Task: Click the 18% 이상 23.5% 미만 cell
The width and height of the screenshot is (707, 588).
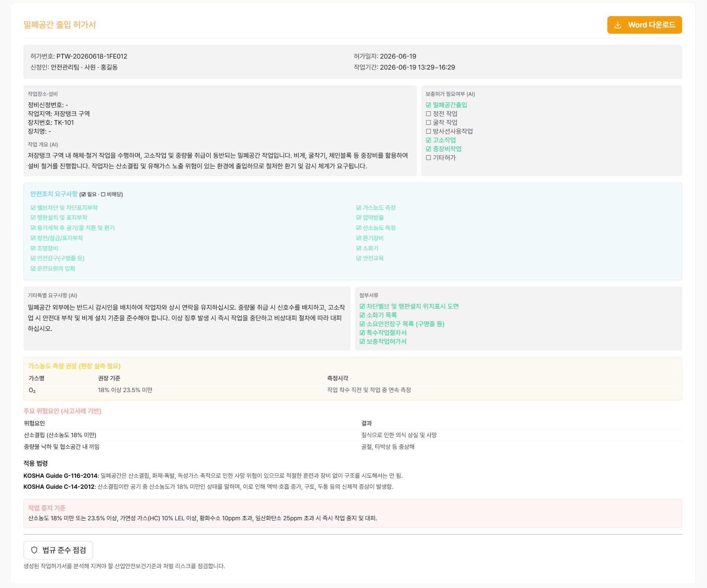Action: tap(125, 390)
